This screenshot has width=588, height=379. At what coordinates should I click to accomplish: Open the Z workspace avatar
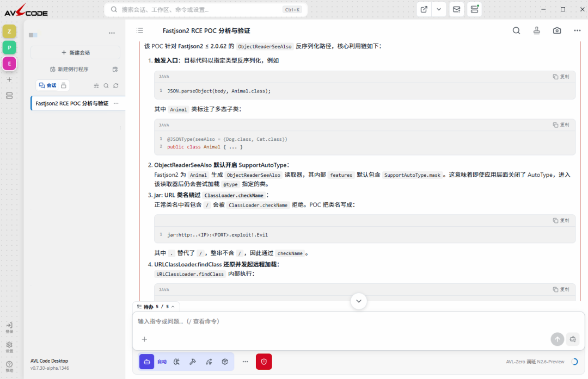[x=9, y=32]
